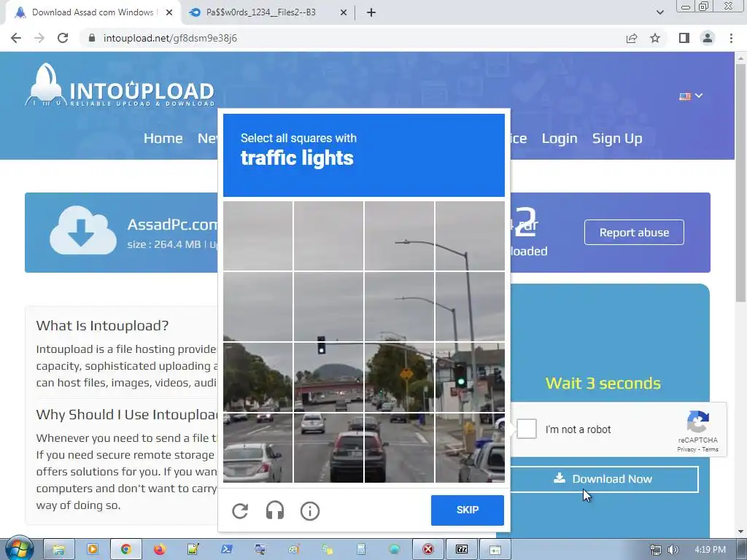Open the Chrome profile avatar menu

708,38
